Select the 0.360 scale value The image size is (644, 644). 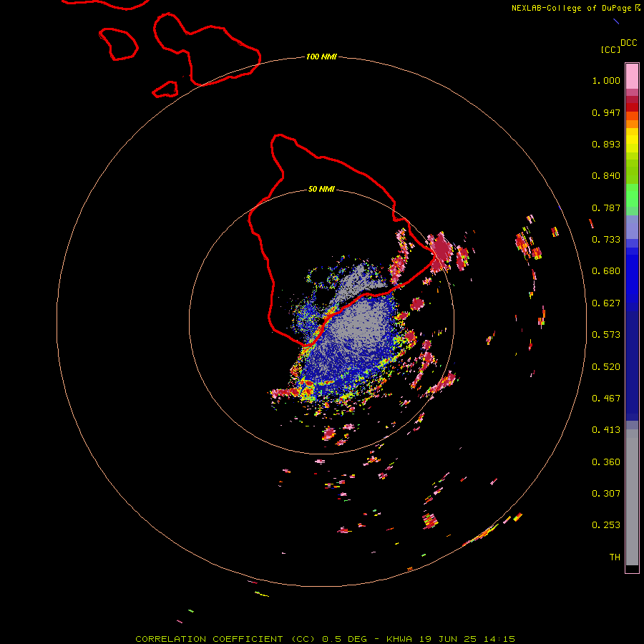[x=606, y=462]
